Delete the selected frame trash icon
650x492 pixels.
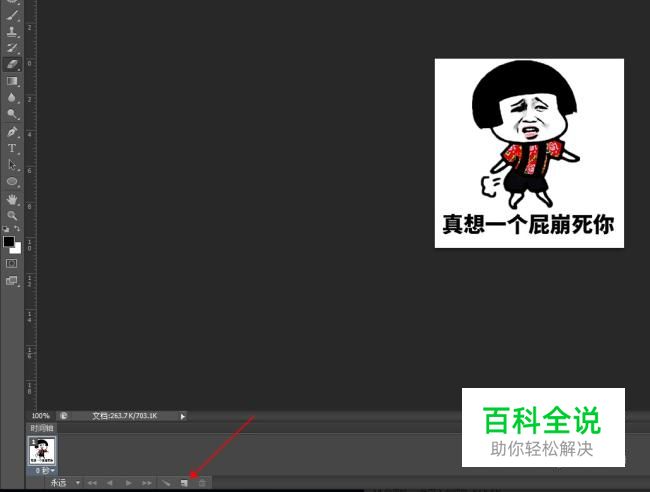click(202, 483)
